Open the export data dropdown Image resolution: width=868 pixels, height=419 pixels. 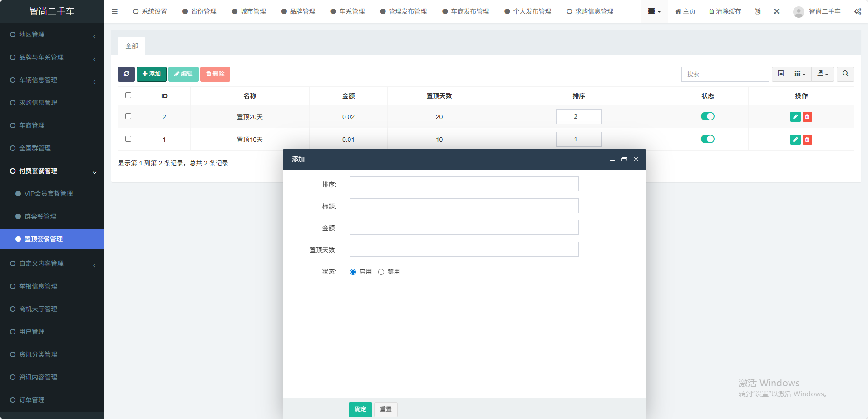(x=823, y=74)
